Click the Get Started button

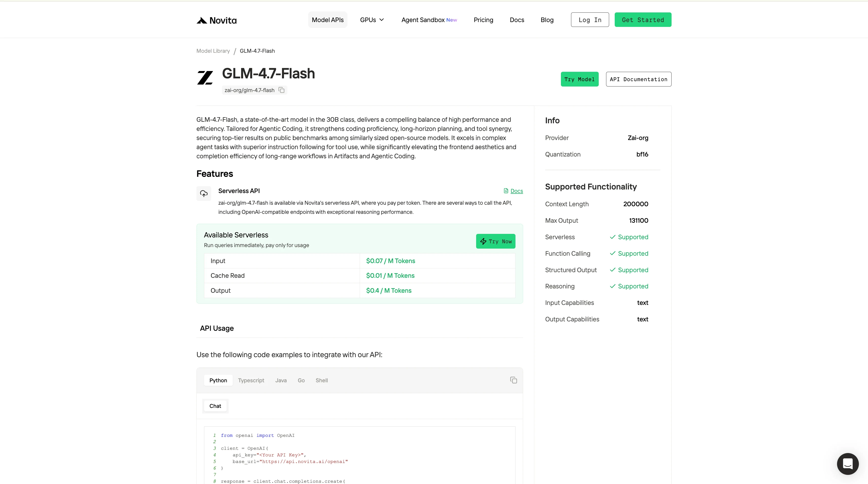coord(643,20)
